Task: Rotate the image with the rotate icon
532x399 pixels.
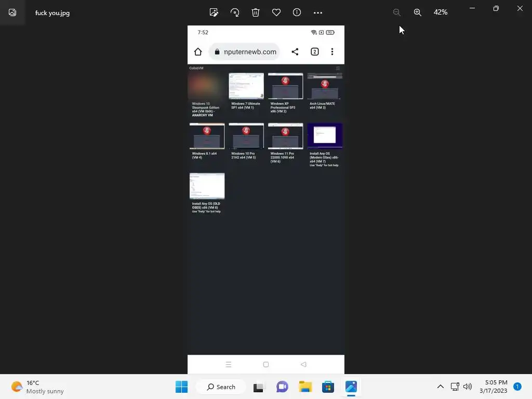Action: pos(235,12)
